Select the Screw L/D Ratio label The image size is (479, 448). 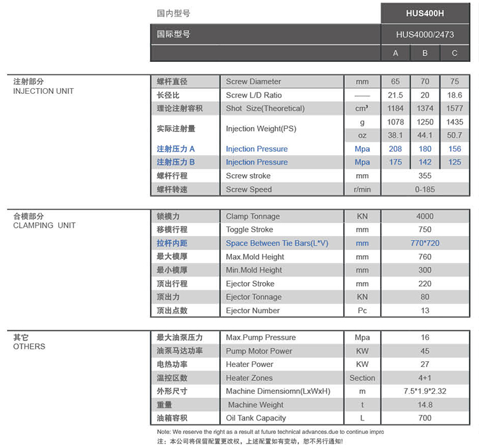click(254, 95)
